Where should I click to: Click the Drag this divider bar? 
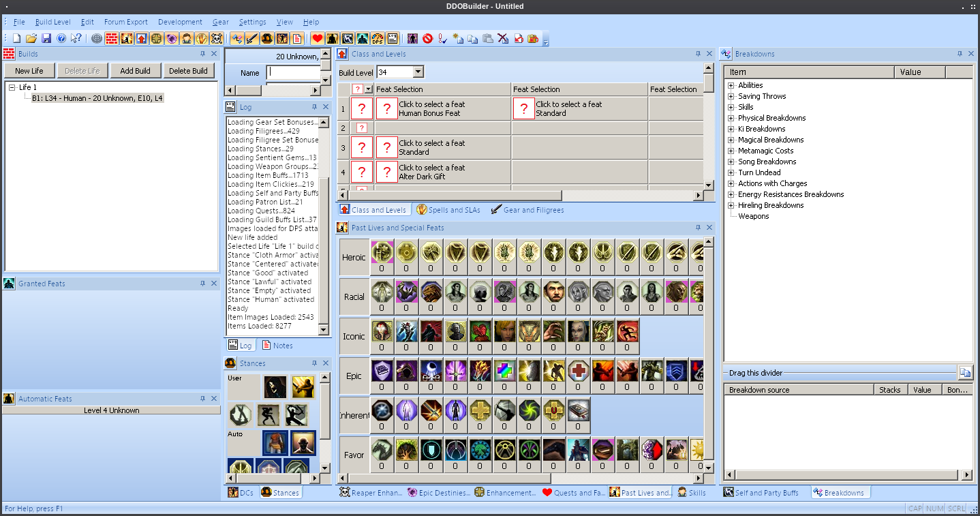pyautogui.click(x=838, y=373)
